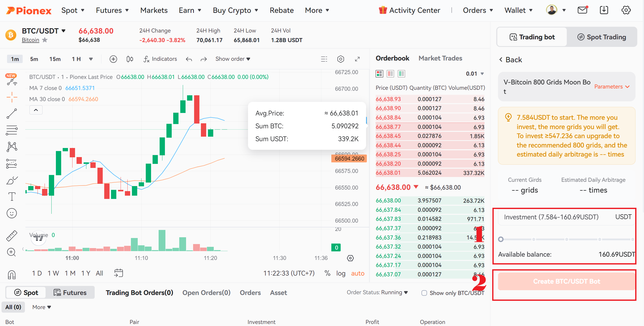Select the 15m timeframe

[x=55, y=59]
